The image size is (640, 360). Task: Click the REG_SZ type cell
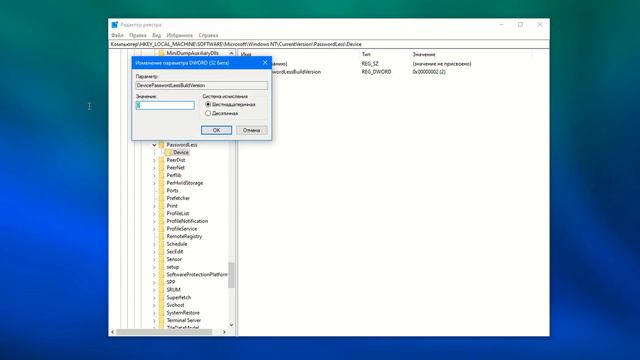[x=370, y=64]
